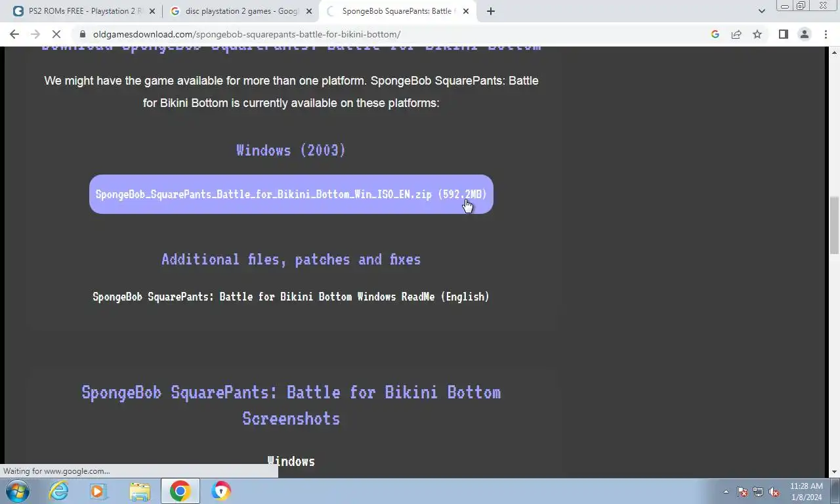This screenshot has height=504, width=840.
Task: Stop loading the page
Action: [56, 34]
